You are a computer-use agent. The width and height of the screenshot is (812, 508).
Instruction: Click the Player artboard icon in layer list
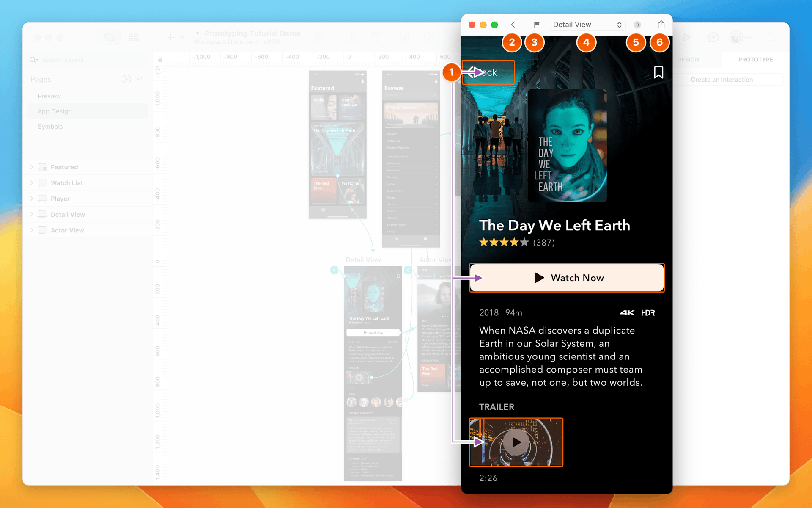[42, 199]
